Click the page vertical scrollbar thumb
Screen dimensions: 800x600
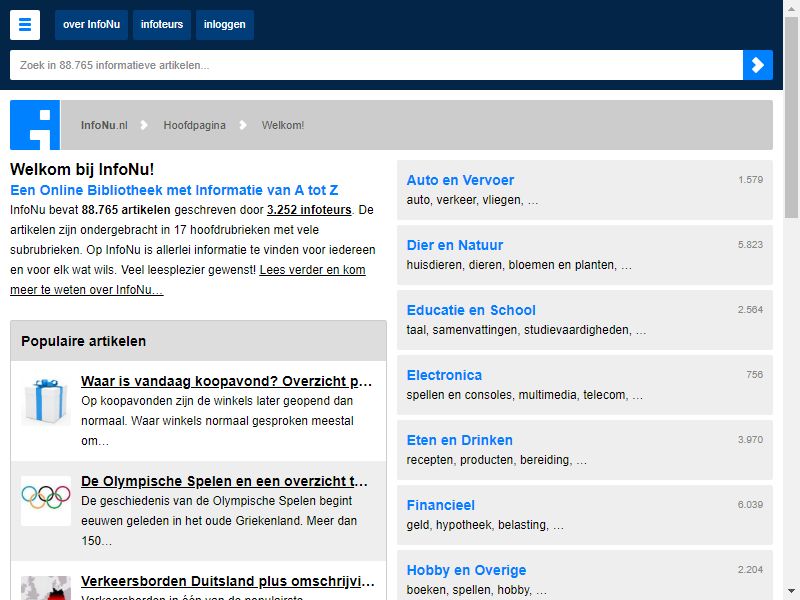792,117
